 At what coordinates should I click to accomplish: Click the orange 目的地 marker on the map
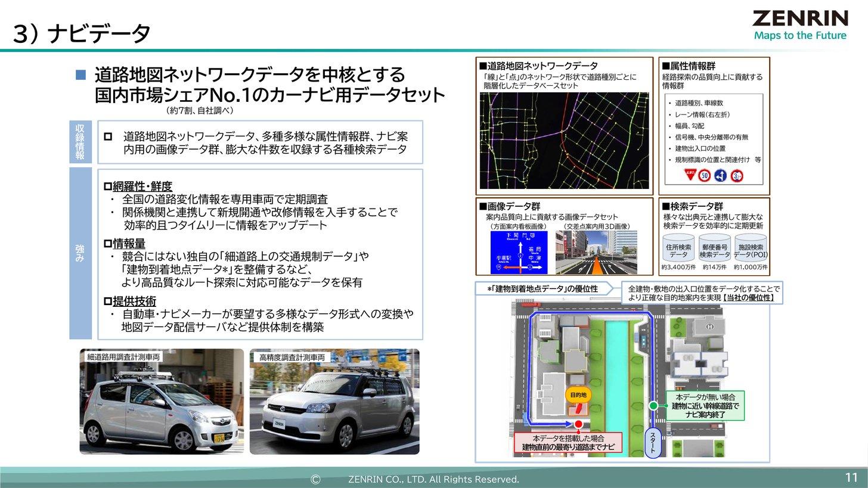coord(578,395)
